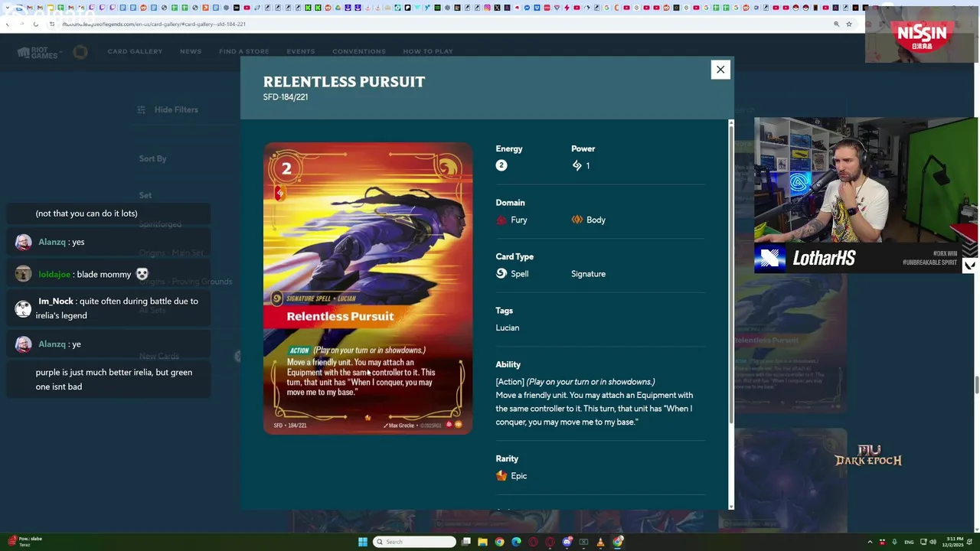The height and width of the screenshot is (551, 980).
Task: Open VLC media player from the taskbar
Action: pos(600,542)
